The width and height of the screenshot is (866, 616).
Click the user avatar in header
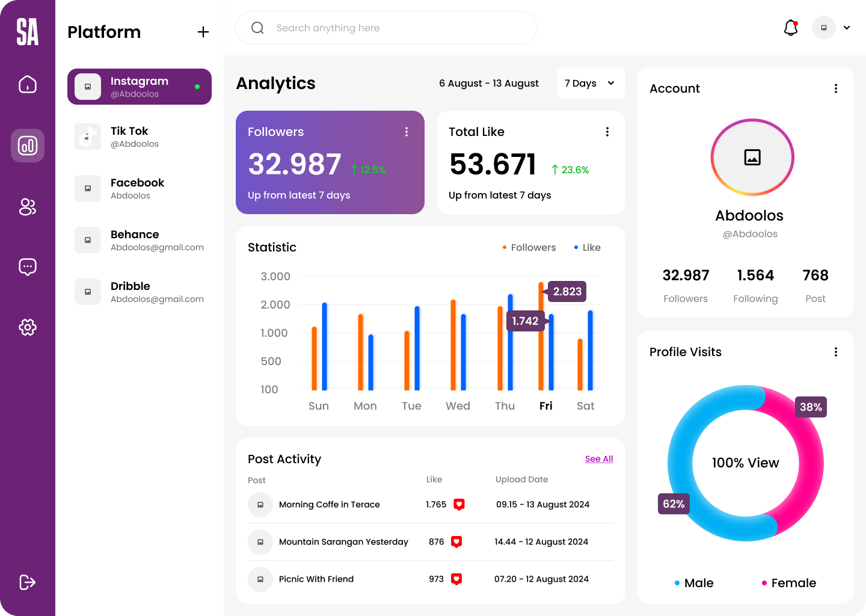point(824,28)
